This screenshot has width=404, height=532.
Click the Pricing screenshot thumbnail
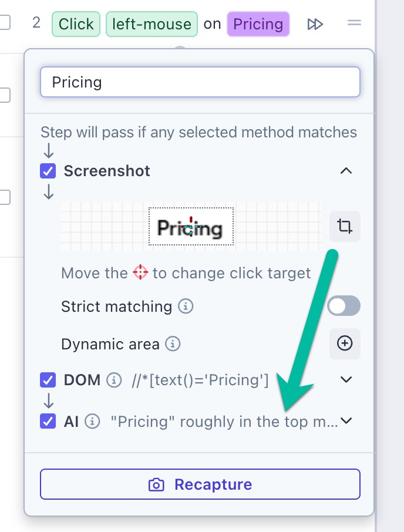pos(191,227)
